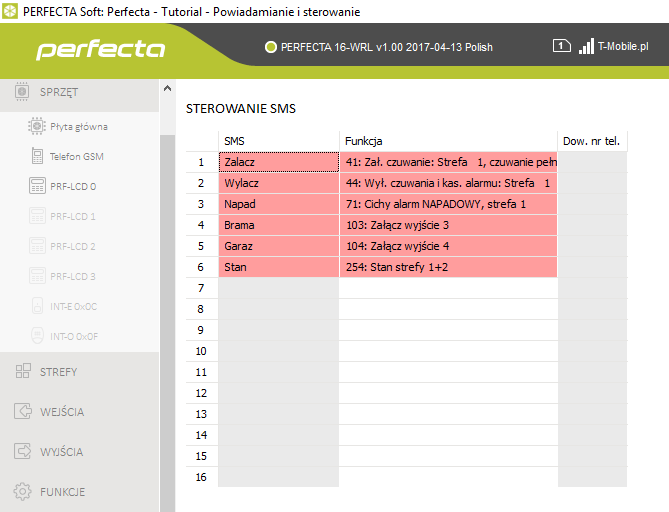669x512 pixels.
Task: Select the INT-E 0x0C module icon
Action: click(x=37, y=306)
